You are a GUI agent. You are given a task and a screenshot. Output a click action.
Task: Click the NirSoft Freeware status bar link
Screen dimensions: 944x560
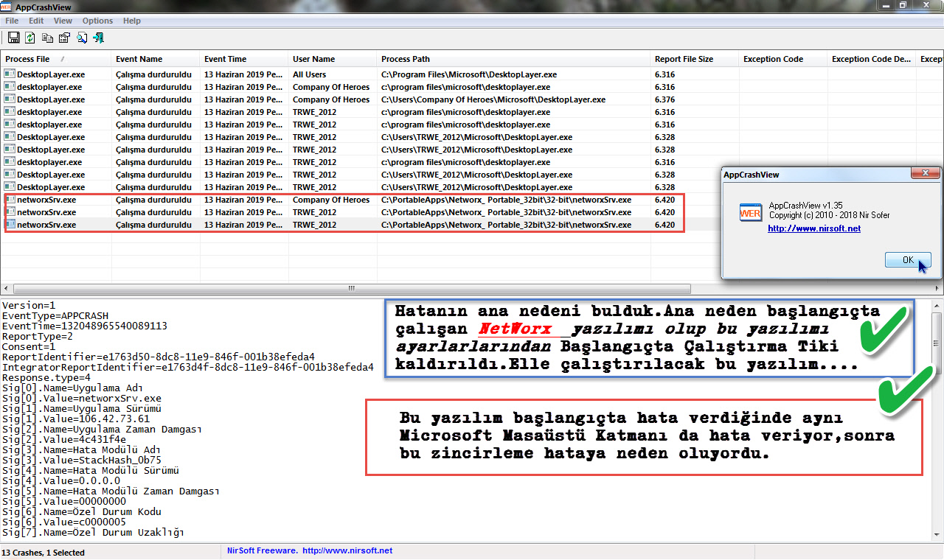[x=310, y=550]
